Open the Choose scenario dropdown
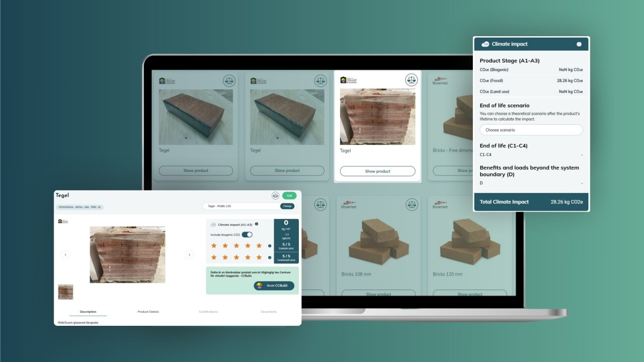The width and height of the screenshot is (644, 362). (531, 130)
